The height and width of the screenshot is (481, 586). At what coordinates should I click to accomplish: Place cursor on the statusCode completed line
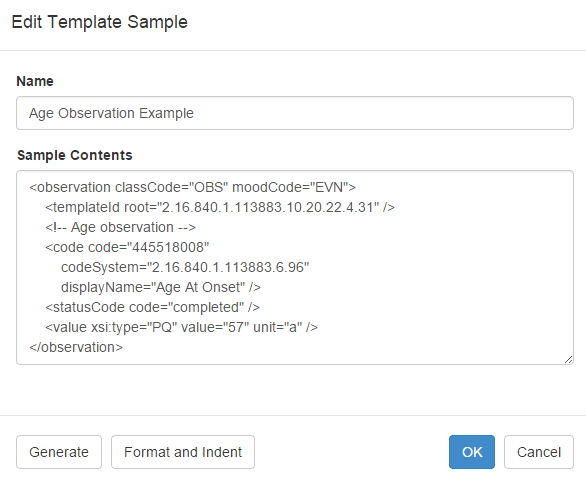pyautogui.click(x=152, y=307)
